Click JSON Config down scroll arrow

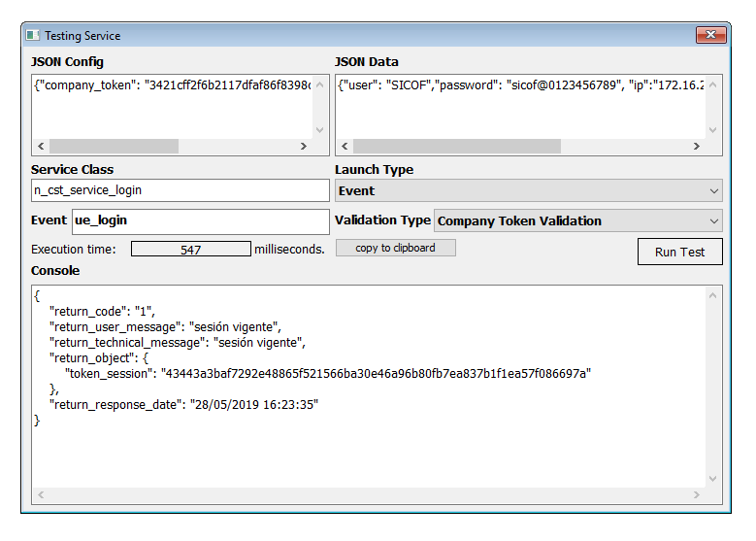(321, 129)
